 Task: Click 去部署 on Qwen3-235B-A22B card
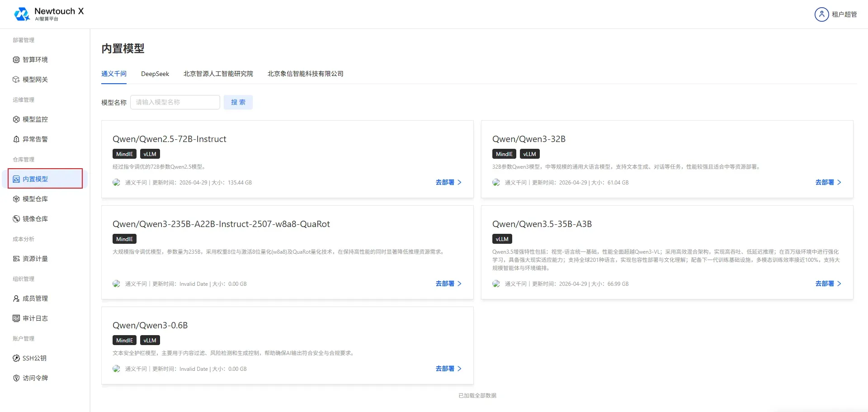pyautogui.click(x=445, y=284)
